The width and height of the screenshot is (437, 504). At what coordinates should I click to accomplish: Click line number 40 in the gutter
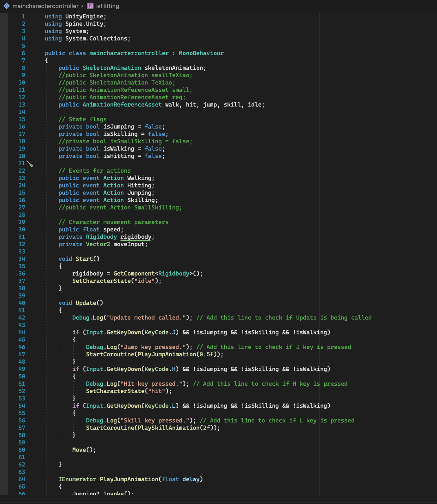[21, 303]
